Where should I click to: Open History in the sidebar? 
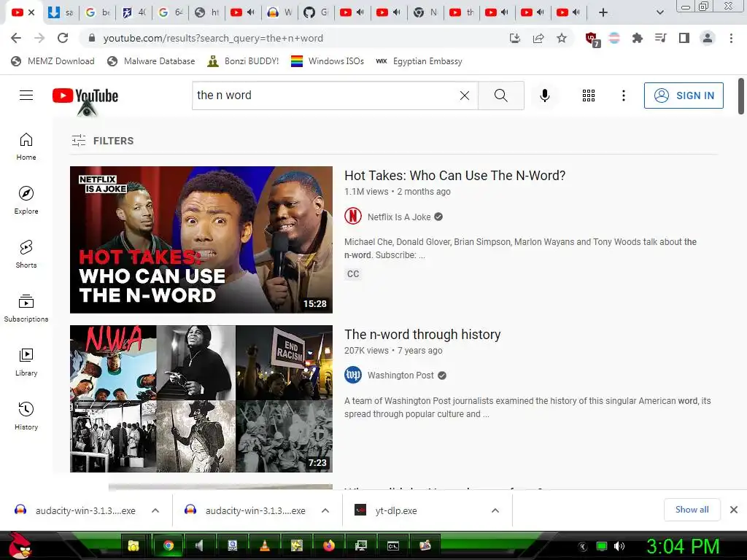point(26,416)
